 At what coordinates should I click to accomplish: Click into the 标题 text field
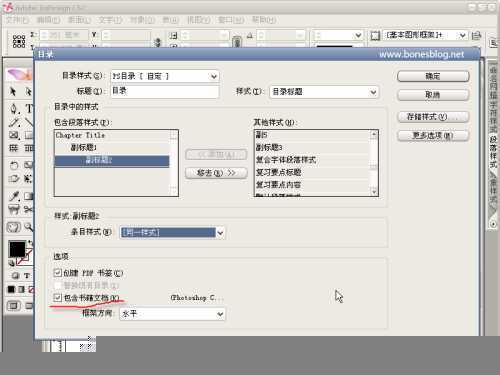165,91
